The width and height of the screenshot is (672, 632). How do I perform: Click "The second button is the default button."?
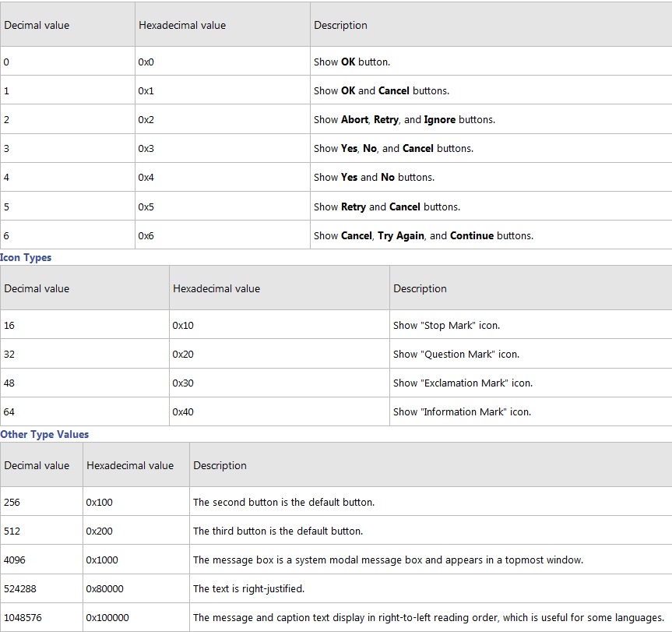(x=283, y=502)
